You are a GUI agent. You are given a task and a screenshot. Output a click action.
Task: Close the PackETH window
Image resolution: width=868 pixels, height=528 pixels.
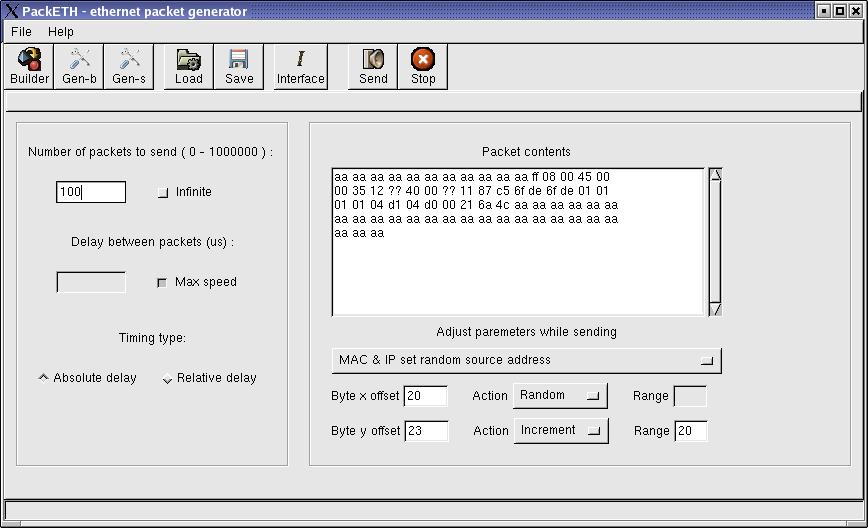click(x=855, y=11)
